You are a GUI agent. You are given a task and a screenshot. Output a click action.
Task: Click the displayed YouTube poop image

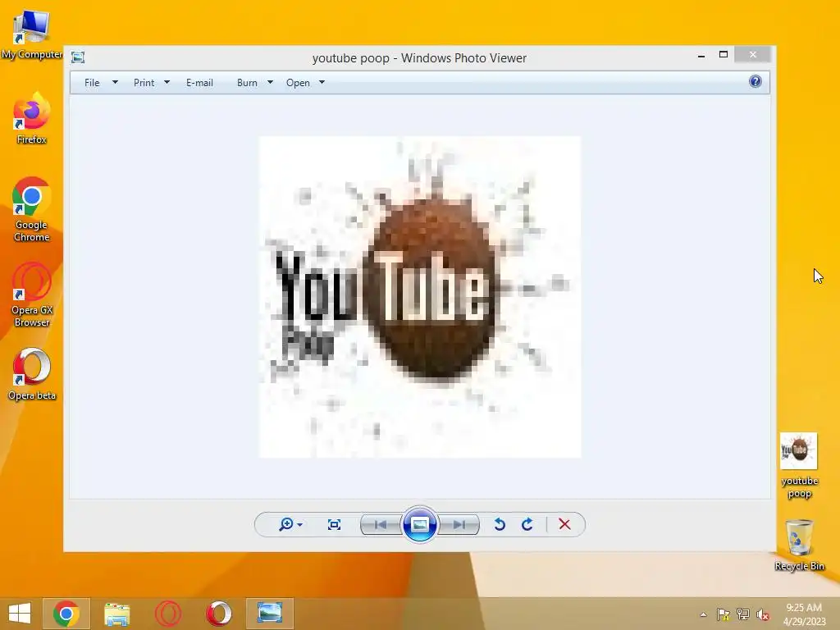[x=420, y=297]
